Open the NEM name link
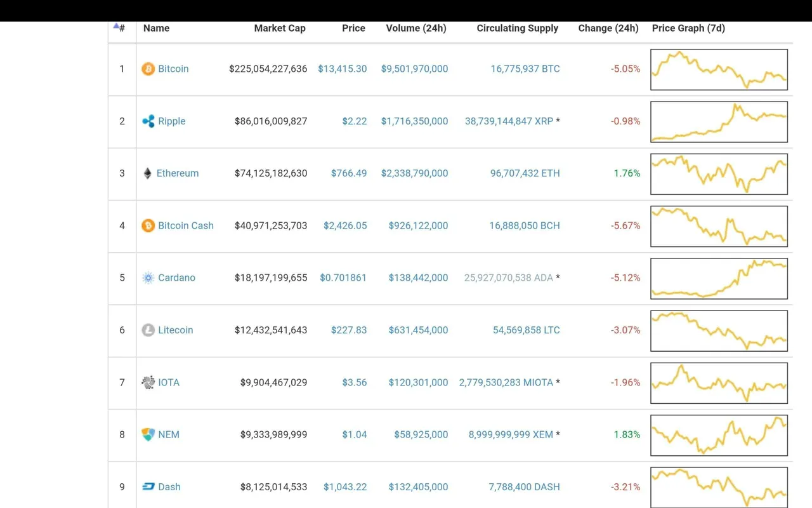 (169, 434)
